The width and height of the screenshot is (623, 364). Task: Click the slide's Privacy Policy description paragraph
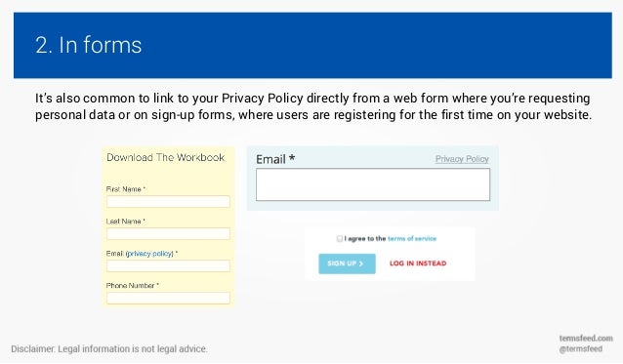pos(313,106)
